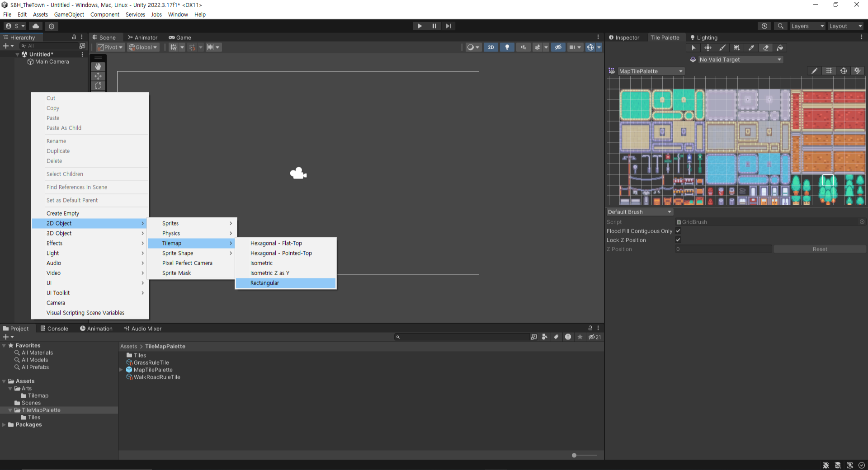Toggle Scene lighting bulb button

(x=507, y=47)
